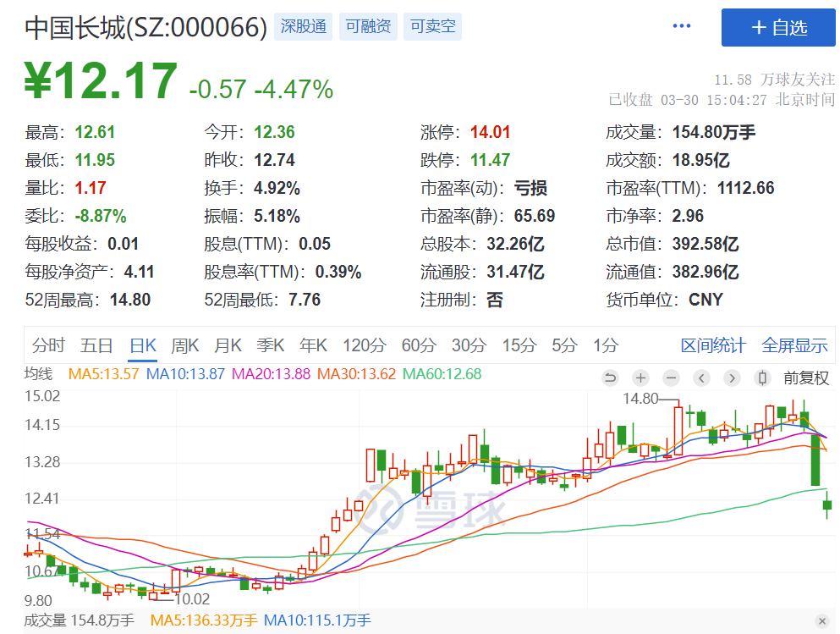840x634 pixels.
Task: Open 区间统计 range statistics
Action: 713,345
